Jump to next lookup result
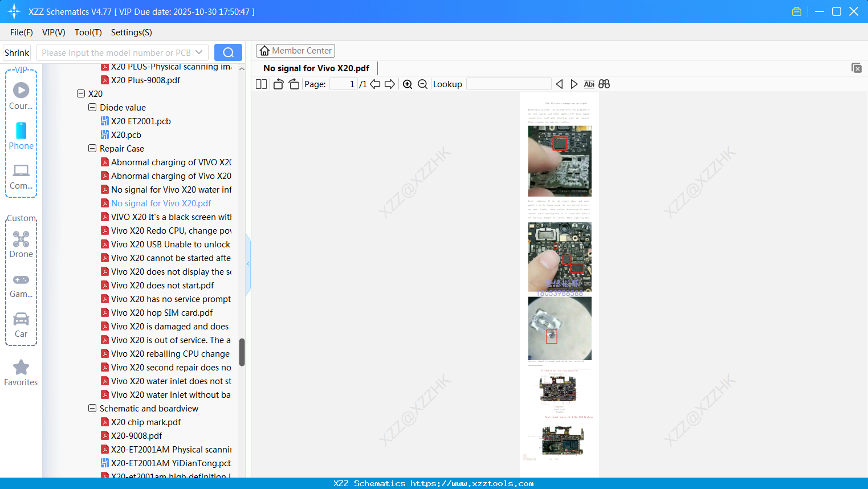Viewport: 868px width, 489px height. 574,84
